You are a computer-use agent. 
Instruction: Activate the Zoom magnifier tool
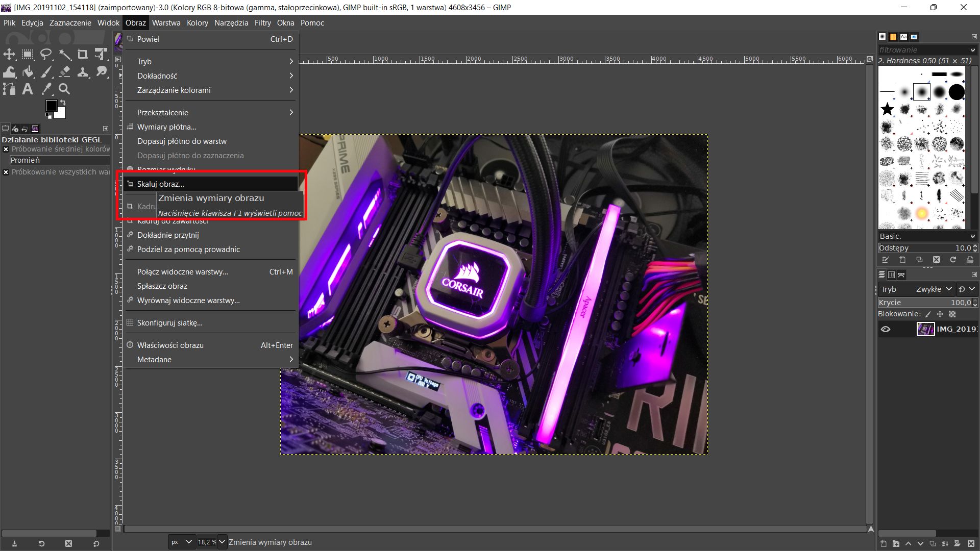coord(64,89)
